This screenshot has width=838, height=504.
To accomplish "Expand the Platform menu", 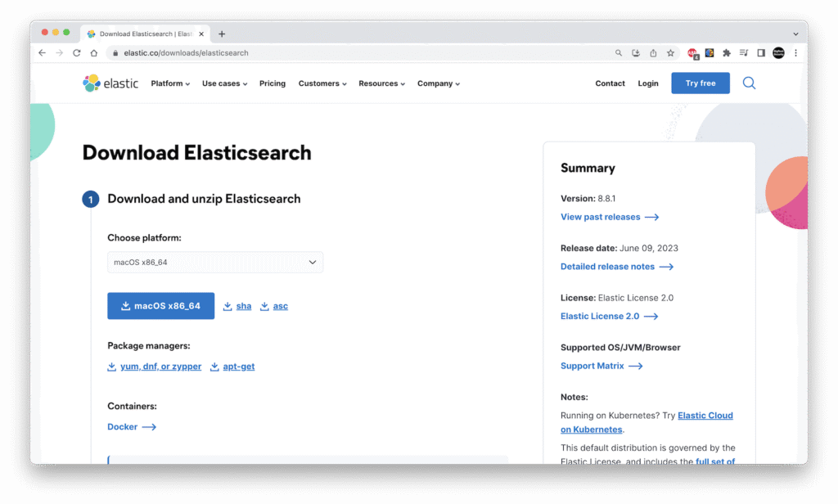I will [x=170, y=83].
